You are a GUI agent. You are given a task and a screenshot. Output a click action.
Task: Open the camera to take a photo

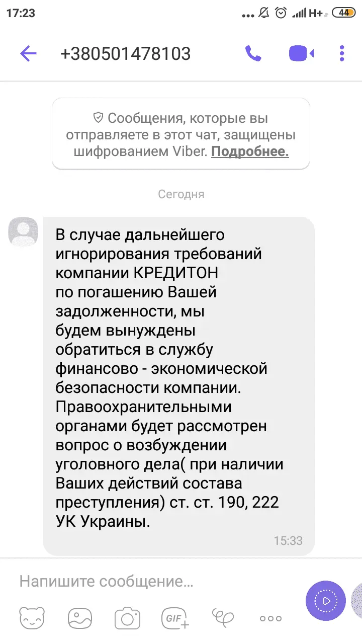point(127,617)
